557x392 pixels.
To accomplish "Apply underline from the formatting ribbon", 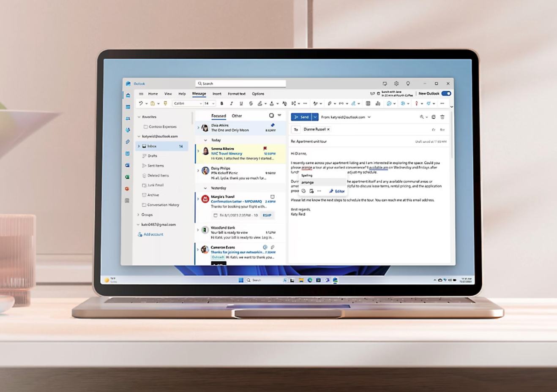I will pyautogui.click(x=241, y=103).
